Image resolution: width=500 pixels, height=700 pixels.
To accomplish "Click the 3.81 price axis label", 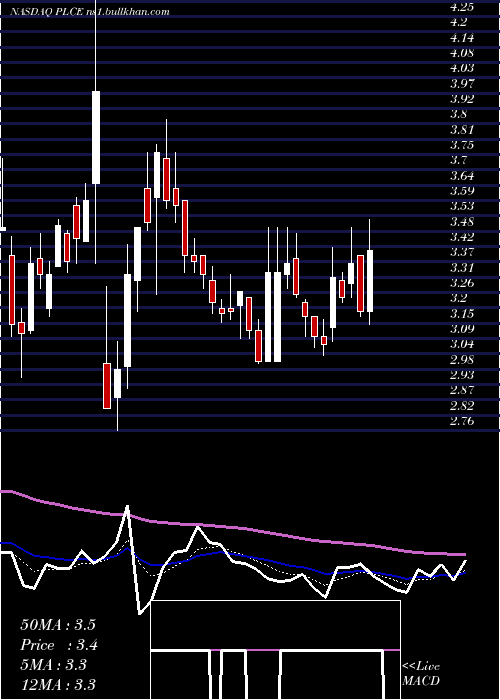I will [462, 130].
